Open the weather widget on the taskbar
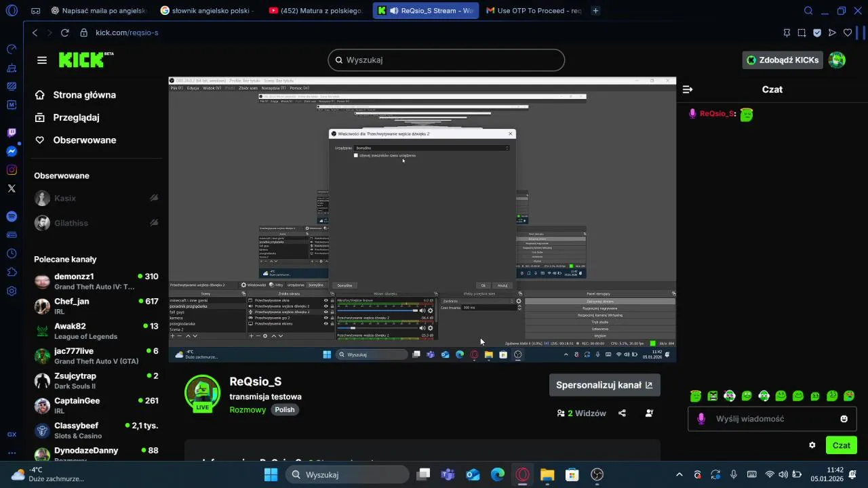This screenshot has height=488, width=868. pyautogui.click(x=47, y=474)
